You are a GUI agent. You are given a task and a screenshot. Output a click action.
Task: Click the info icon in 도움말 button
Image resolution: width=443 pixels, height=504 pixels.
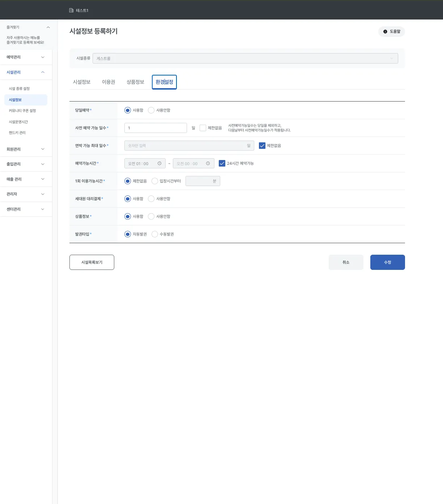(385, 32)
